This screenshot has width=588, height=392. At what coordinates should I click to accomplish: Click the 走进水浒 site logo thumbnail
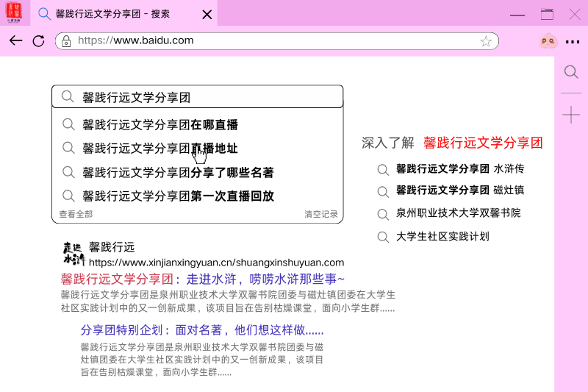tap(74, 254)
